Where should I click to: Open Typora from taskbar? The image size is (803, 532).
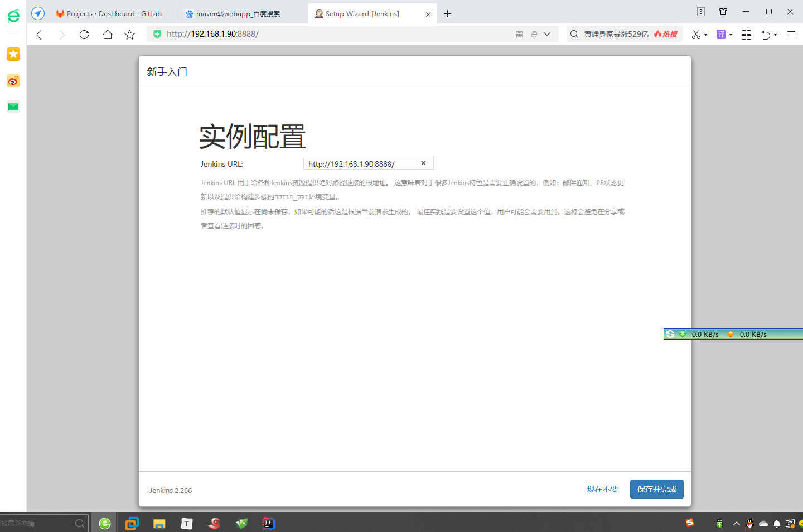[187, 523]
